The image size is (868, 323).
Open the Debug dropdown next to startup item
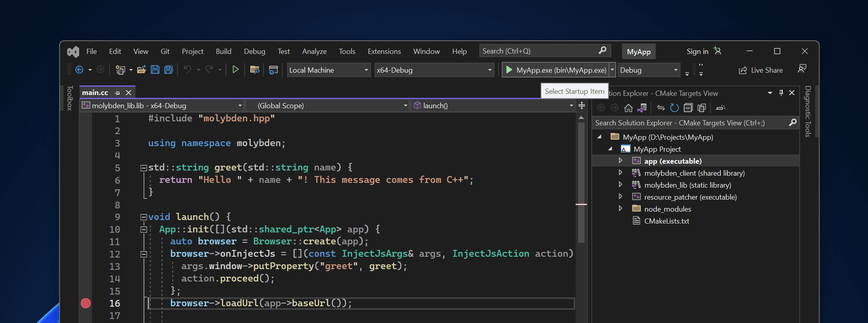point(649,70)
